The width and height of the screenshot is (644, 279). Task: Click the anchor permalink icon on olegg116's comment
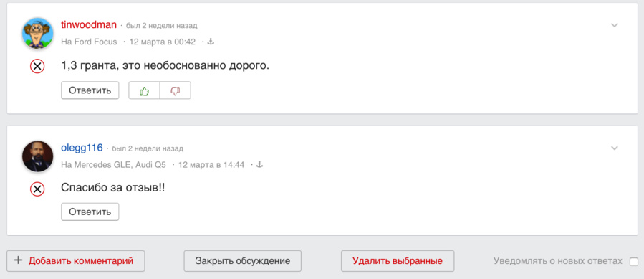point(259,164)
